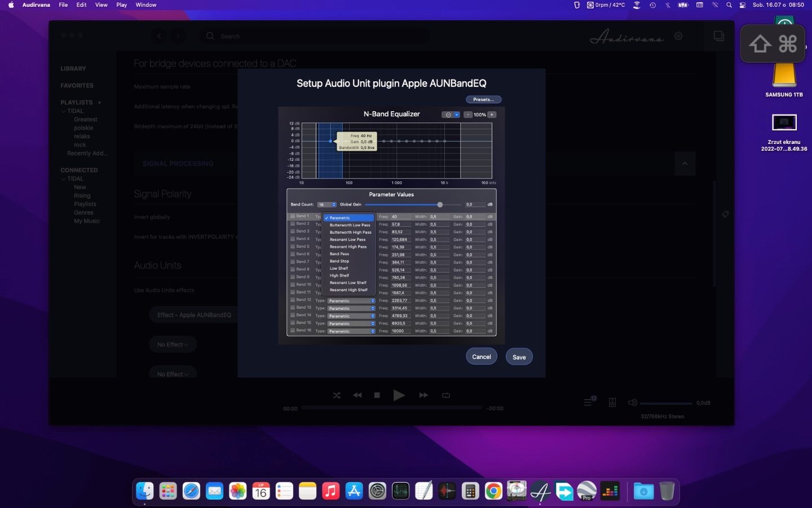The image size is (812, 508).
Task: Open the Band Count dropdown
Action: pos(326,204)
